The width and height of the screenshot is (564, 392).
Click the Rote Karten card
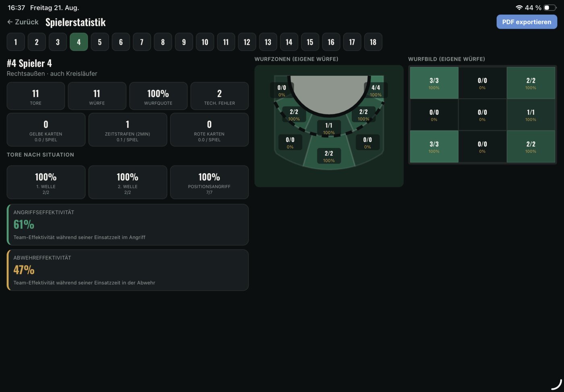[209, 129]
